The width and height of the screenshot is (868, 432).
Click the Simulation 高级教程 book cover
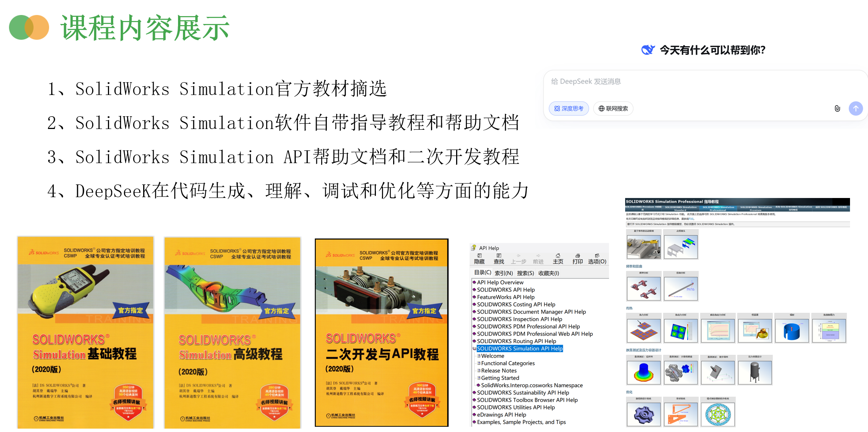[232, 333]
